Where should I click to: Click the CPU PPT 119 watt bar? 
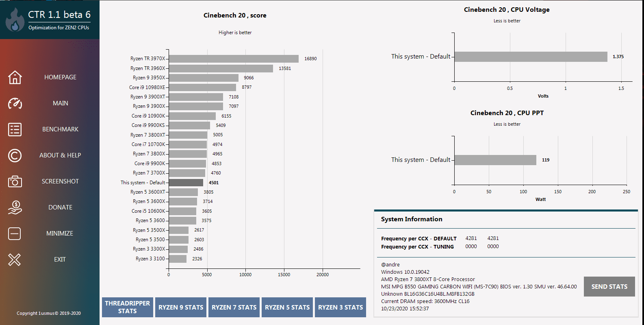(495, 160)
